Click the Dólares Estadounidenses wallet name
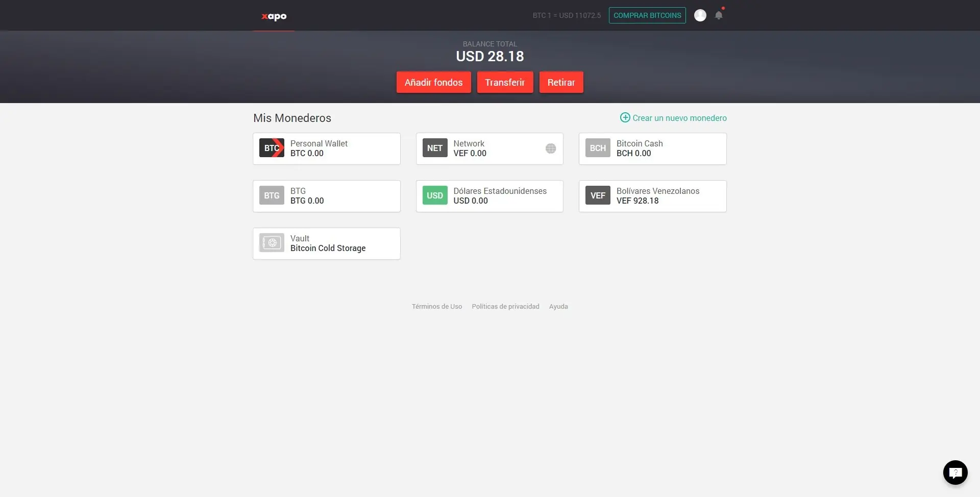Screen dimensions: 980x497 (500, 191)
